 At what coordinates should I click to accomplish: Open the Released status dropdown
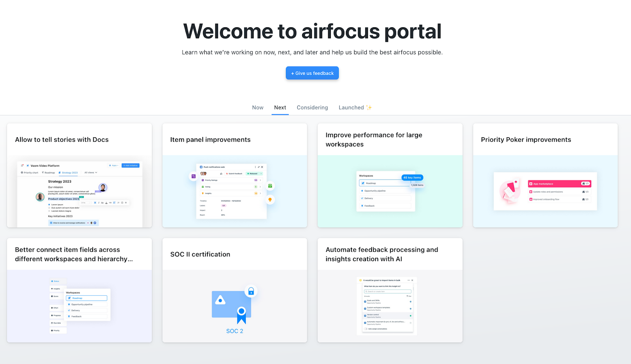pos(255,174)
